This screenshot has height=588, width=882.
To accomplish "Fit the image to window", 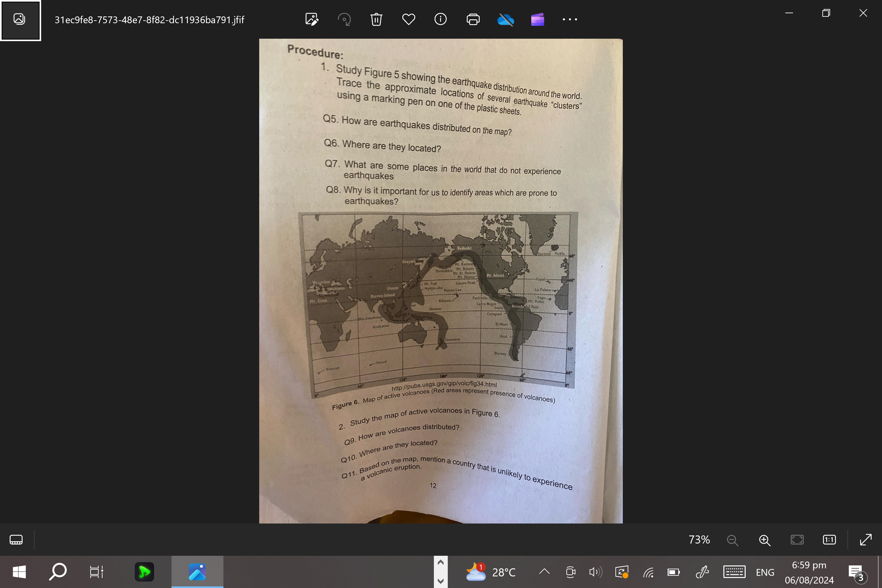I will [797, 540].
